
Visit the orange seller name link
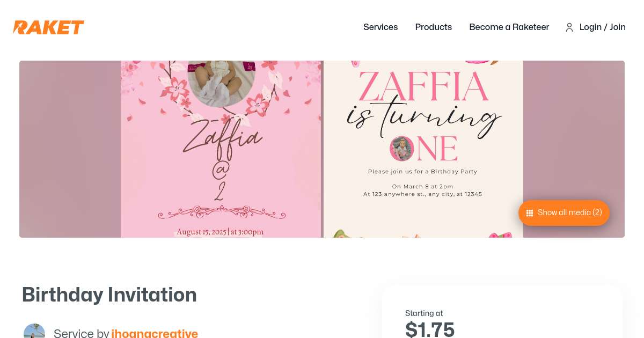155,333
